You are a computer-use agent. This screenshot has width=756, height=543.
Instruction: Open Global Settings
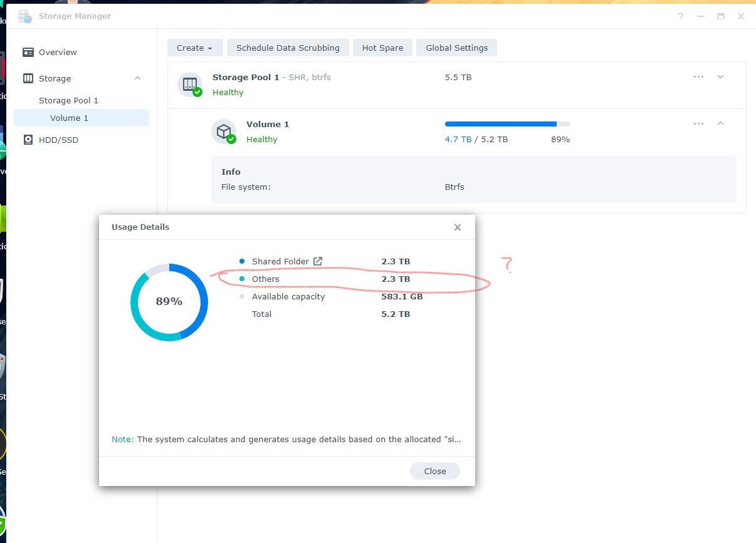click(x=456, y=47)
